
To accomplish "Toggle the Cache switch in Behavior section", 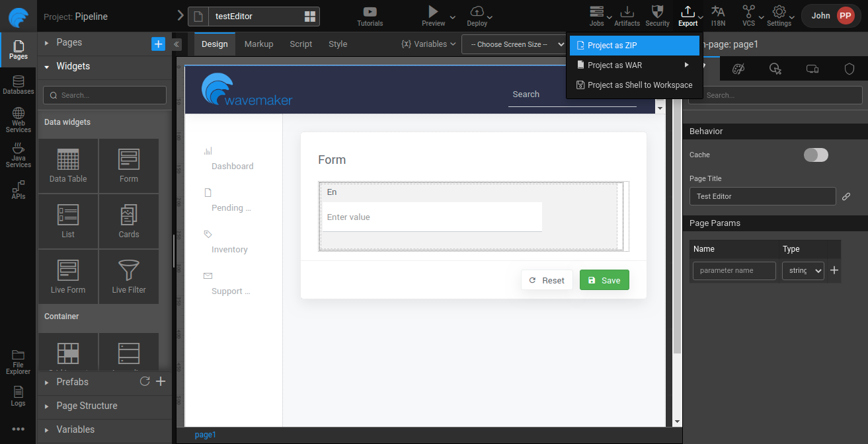I will click(x=816, y=155).
